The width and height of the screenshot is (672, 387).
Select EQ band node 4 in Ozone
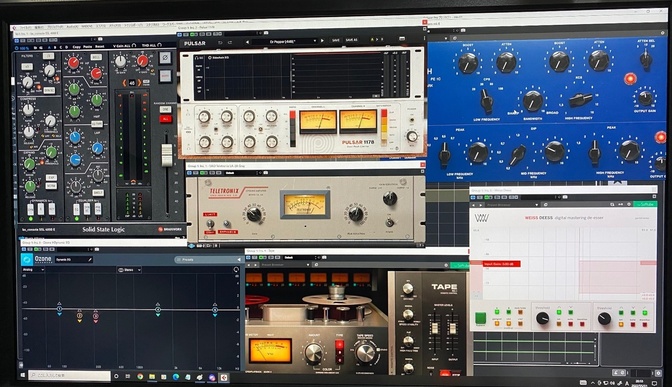click(x=158, y=309)
